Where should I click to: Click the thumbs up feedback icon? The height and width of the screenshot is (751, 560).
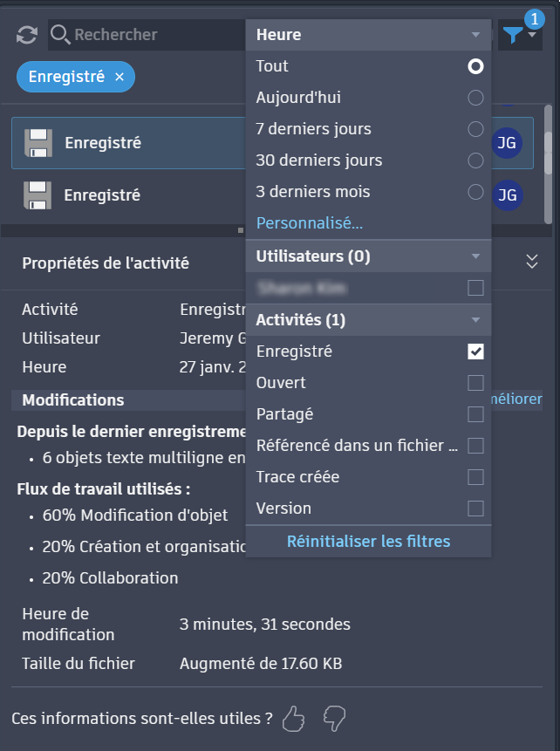[294, 719]
